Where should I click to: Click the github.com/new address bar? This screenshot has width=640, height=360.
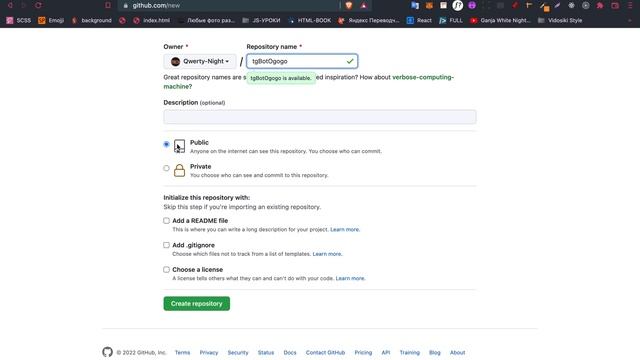[229, 6]
